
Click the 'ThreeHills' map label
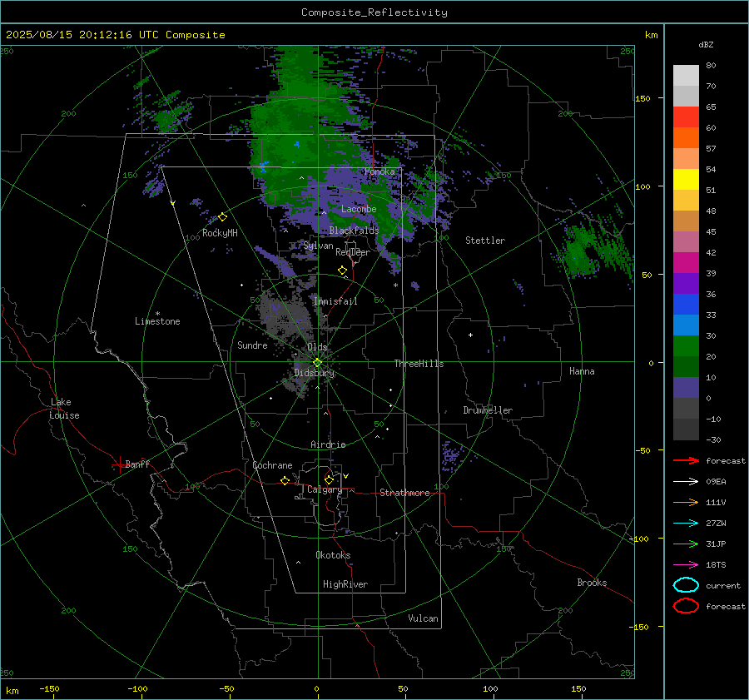(x=419, y=364)
